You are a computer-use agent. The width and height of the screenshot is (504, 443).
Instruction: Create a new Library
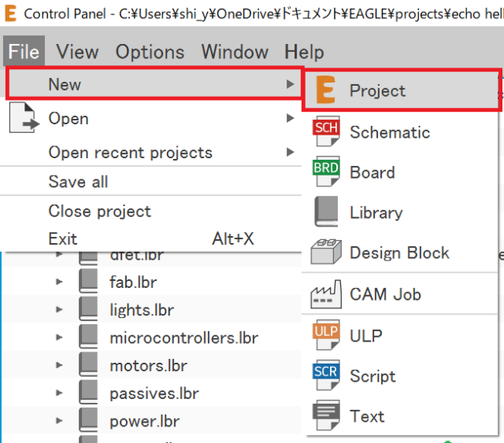[x=402, y=212]
